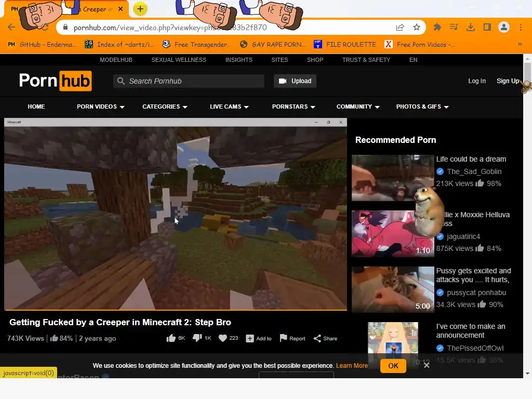Click Add to with the plus icon
532x399 pixels.
coord(259,339)
